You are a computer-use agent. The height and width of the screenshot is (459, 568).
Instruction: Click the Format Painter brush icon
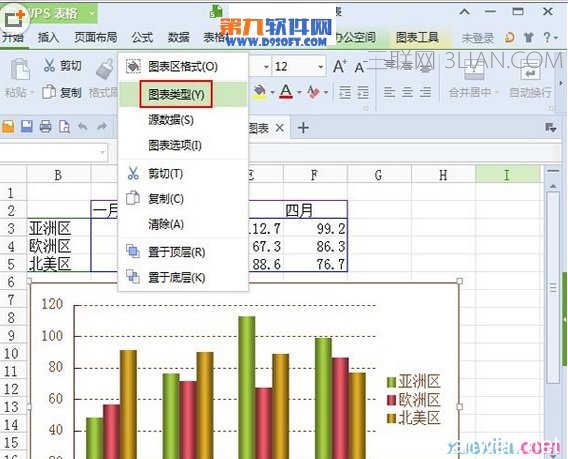point(105,69)
